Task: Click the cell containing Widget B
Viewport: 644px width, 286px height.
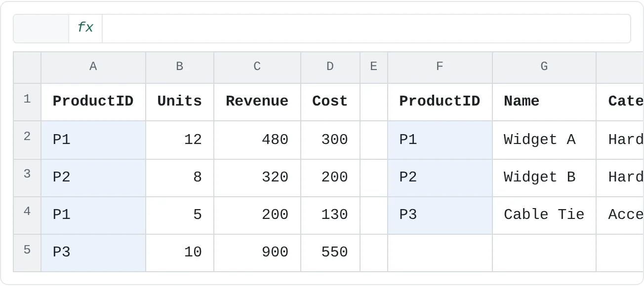Action: [544, 178]
